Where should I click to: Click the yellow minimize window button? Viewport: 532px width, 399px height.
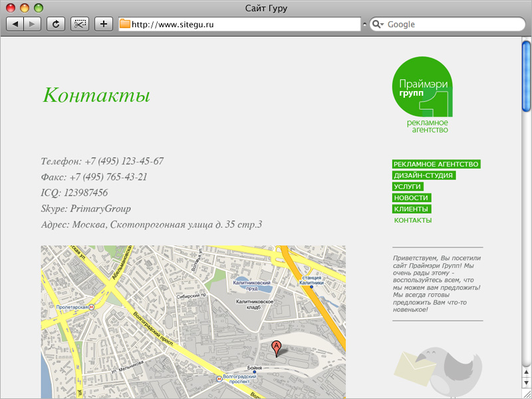pyautogui.click(x=25, y=8)
